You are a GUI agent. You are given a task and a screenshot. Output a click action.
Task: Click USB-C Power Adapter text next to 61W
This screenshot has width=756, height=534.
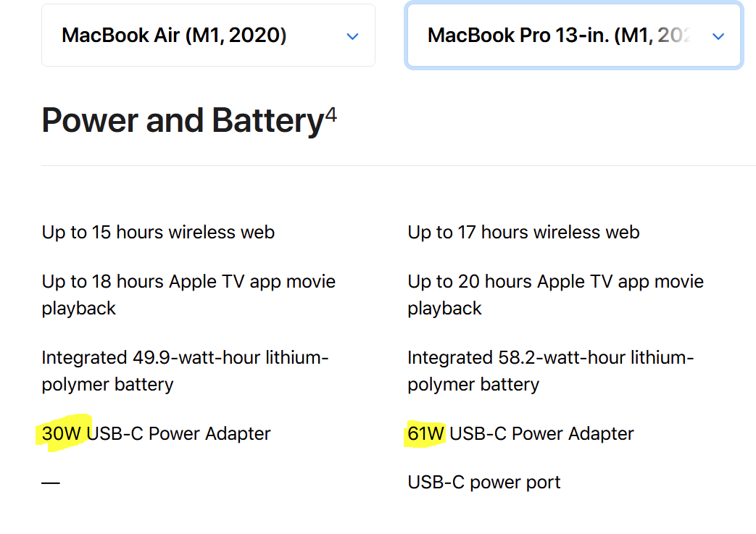541,434
